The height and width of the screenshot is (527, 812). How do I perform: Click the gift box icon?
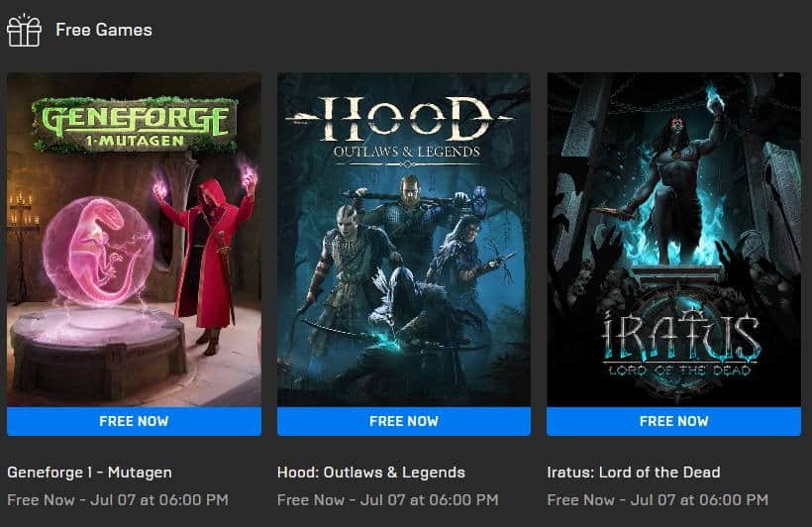pyautogui.click(x=24, y=30)
